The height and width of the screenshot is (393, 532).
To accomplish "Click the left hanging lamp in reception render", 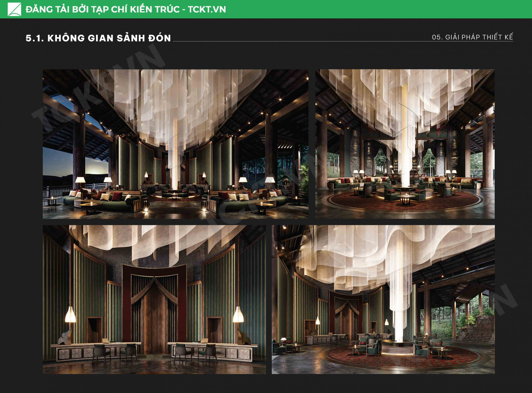I will [x=70, y=315].
